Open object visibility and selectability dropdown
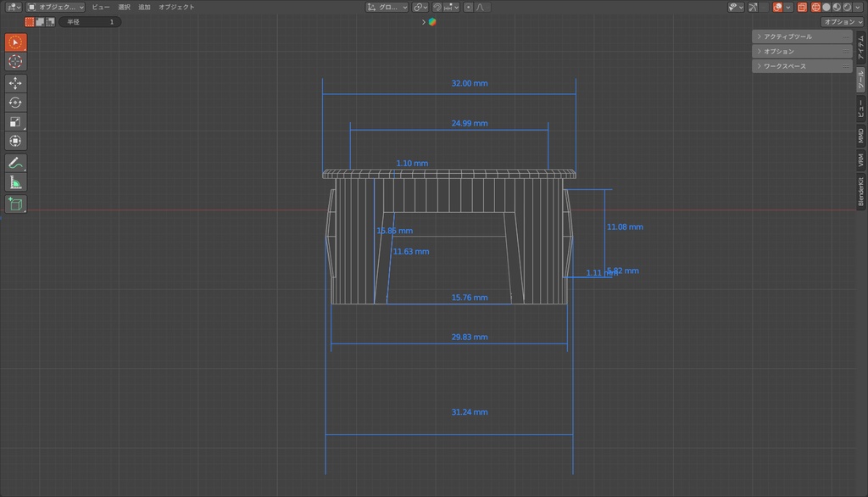Screen dimensions: 868x497 point(737,7)
